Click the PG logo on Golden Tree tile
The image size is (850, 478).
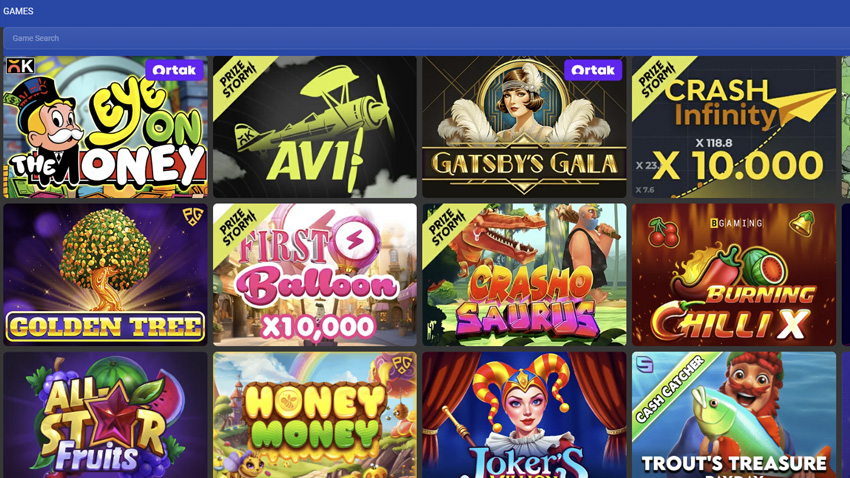click(192, 216)
